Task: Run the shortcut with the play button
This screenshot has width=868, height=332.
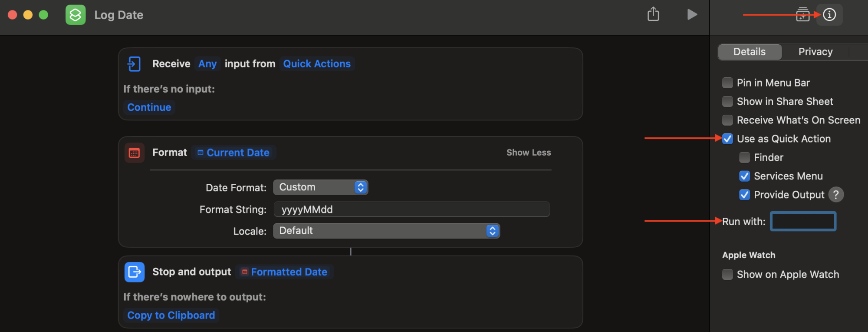Action: tap(692, 14)
